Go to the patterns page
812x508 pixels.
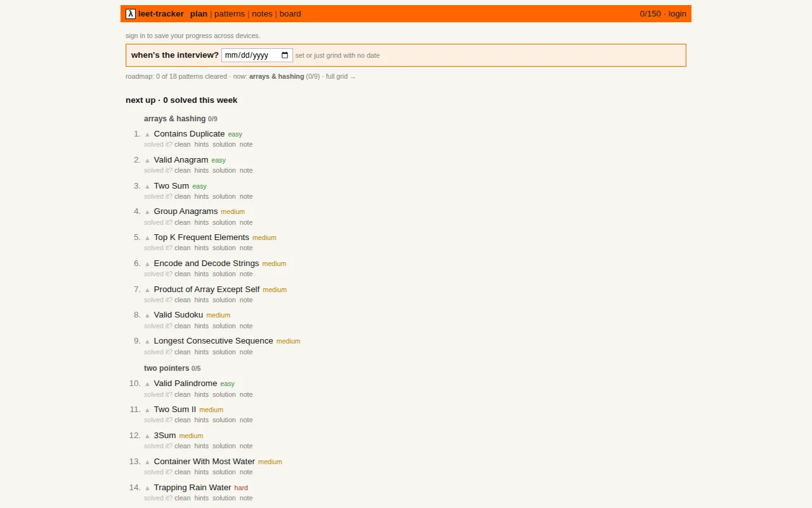230,14
